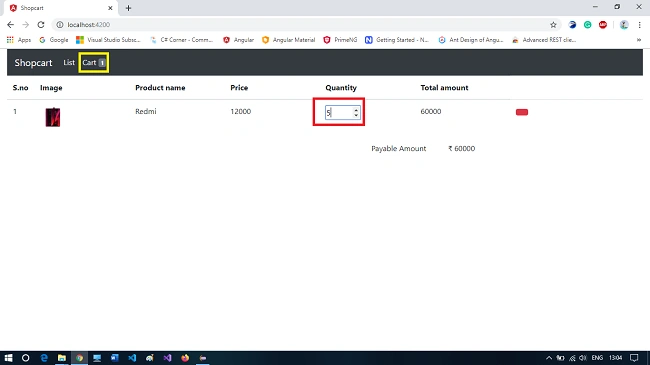Open Visual Studio Subscriptions bookmark
This screenshot has width=650, height=365.
click(109, 40)
